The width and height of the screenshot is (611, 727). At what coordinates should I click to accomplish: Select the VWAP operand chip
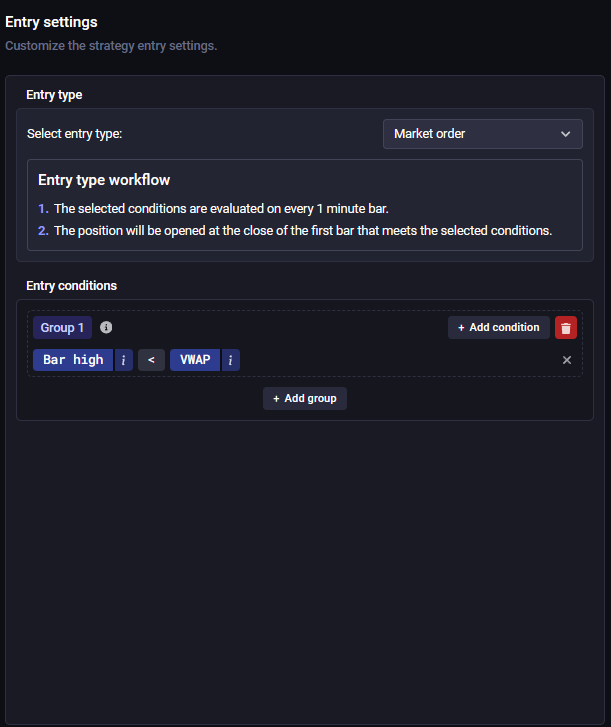click(x=195, y=360)
